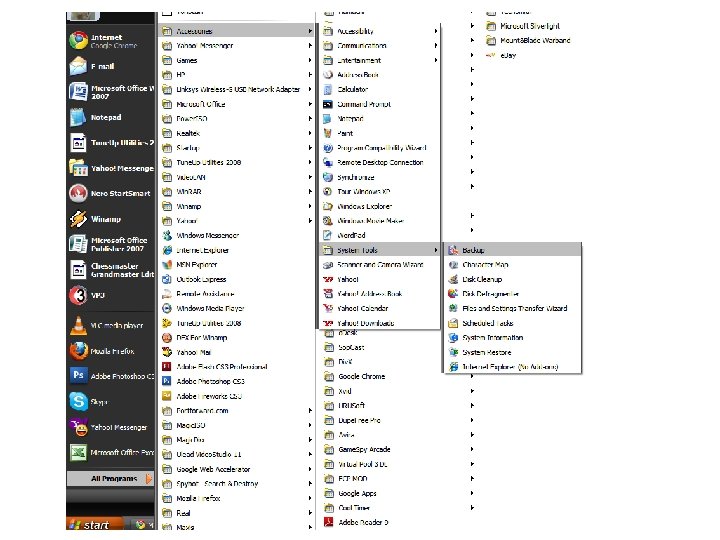Open the Google Apps folder

[350, 493]
